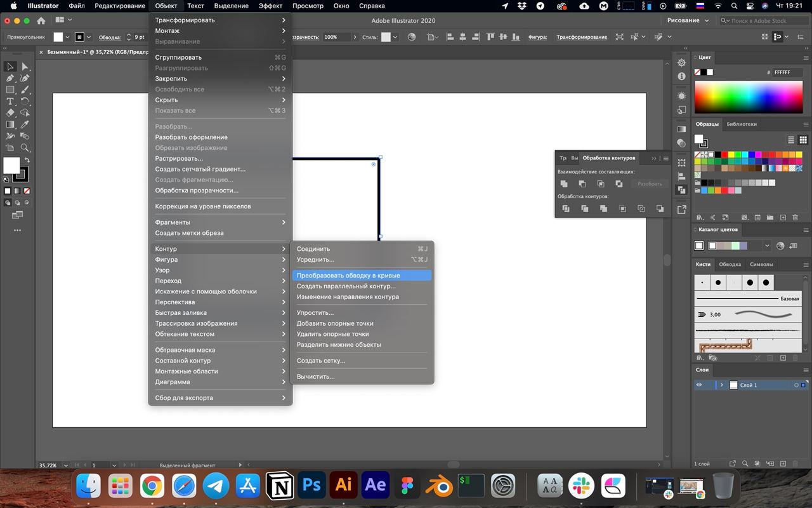Choose Разобрать оформление entry
812x508 pixels.
point(220,137)
